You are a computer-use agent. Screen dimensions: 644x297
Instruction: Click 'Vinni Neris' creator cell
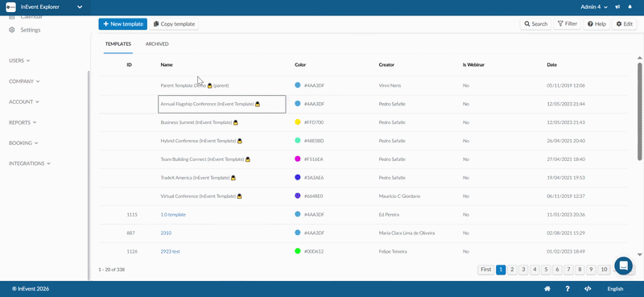tap(390, 85)
